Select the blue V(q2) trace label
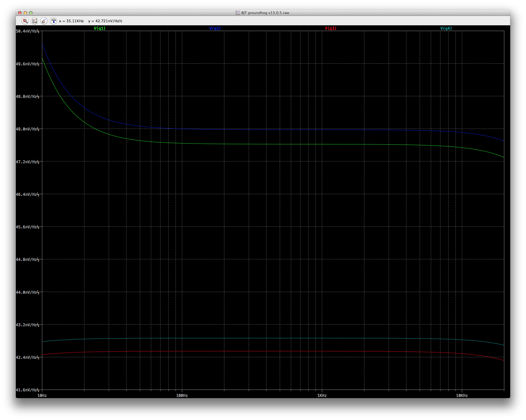Screen dimensions: 526x420 pos(215,28)
